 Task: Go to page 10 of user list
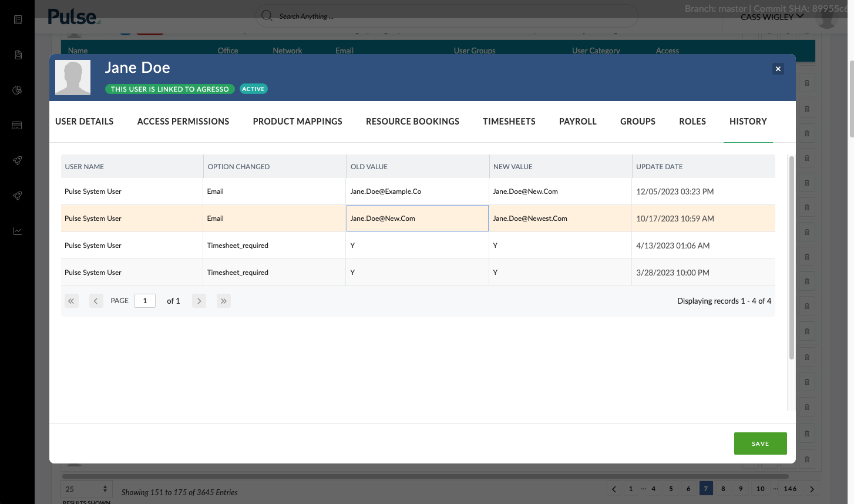pyautogui.click(x=761, y=489)
